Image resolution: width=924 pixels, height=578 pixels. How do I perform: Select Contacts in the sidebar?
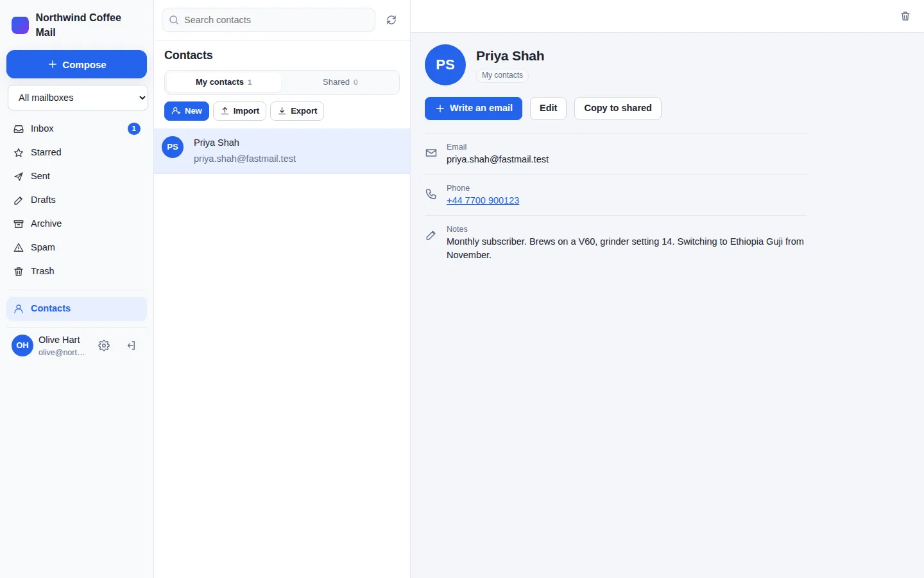tap(77, 309)
